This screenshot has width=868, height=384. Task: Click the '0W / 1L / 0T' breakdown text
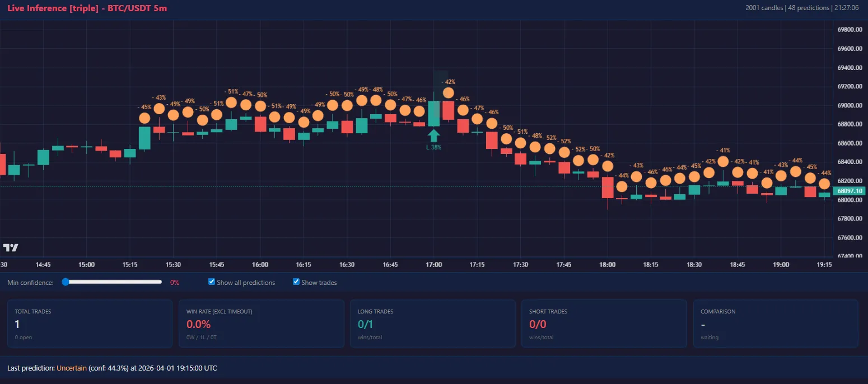(x=202, y=338)
